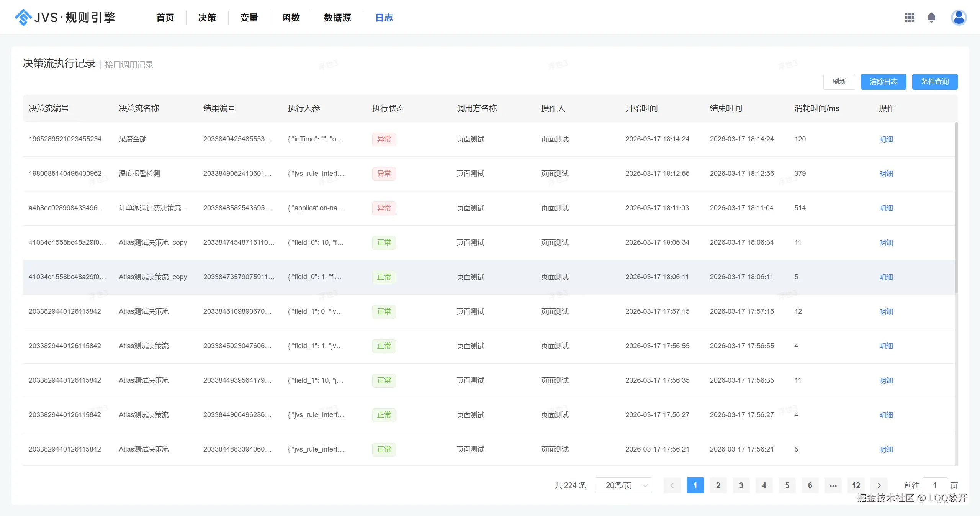Click the 刷新 button
Image resolution: width=980 pixels, height=516 pixels.
(x=839, y=82)
